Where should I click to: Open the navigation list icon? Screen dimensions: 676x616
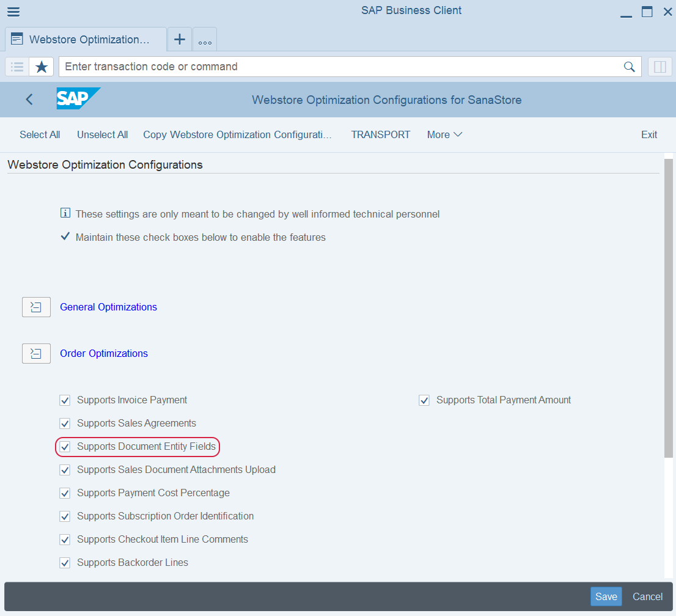pyautogui.click(x=17, y=67)
